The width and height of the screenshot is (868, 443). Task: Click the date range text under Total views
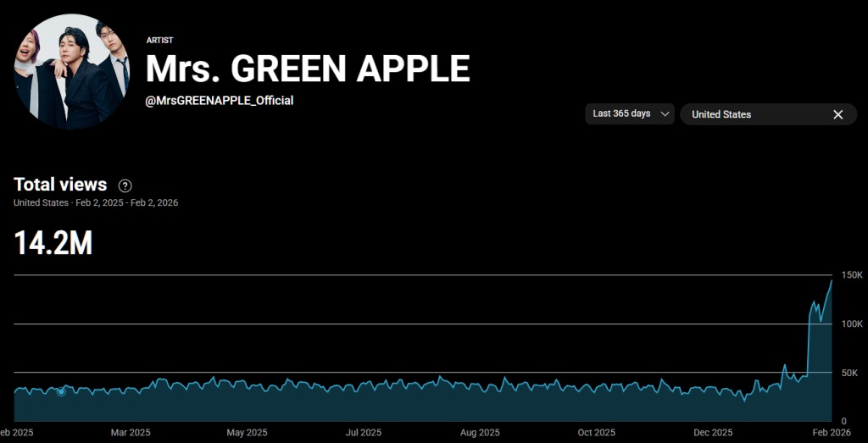96,203
